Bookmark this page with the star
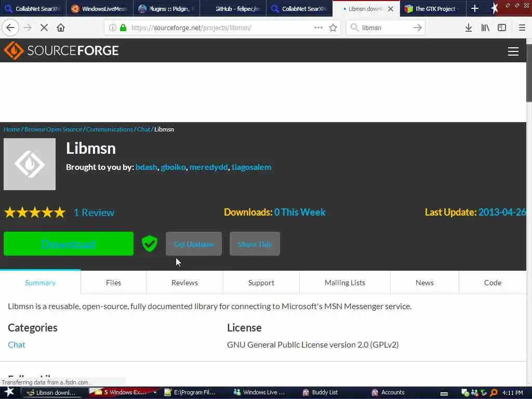532x399 pixels. click(333, 28)
